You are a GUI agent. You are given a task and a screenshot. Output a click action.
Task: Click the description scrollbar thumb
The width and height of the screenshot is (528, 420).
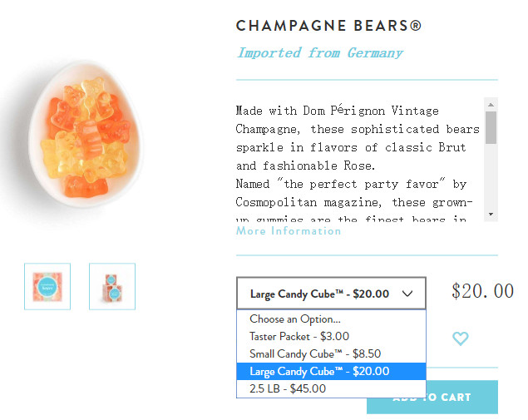coord(491,126)
